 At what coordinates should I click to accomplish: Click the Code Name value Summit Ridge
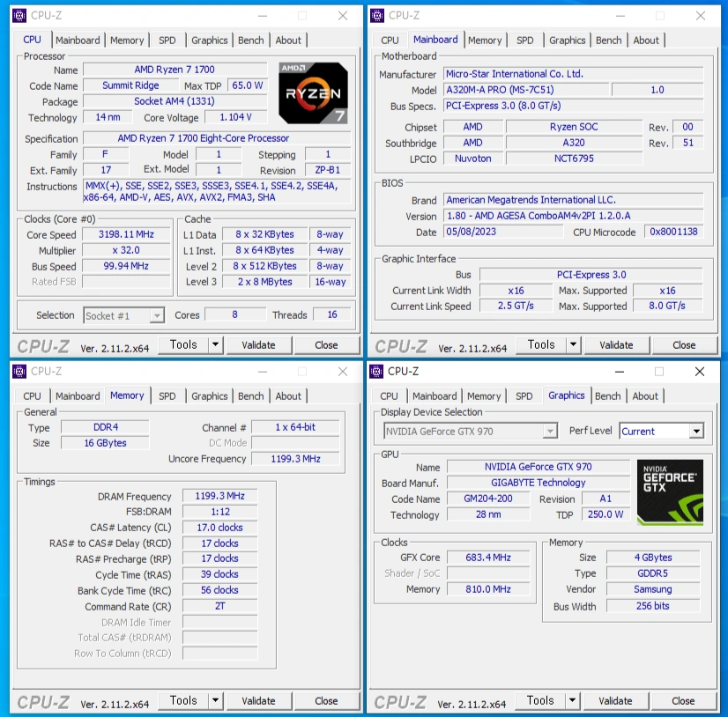point(130,85)
